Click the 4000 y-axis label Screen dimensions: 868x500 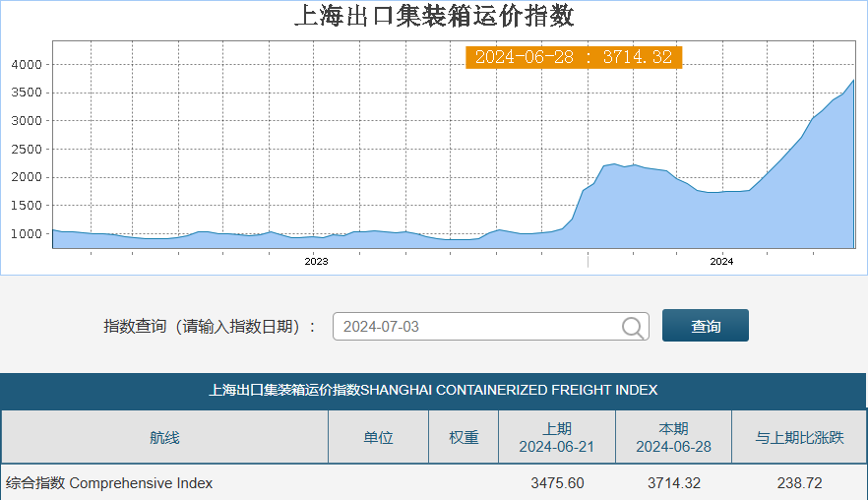point(27,65)
